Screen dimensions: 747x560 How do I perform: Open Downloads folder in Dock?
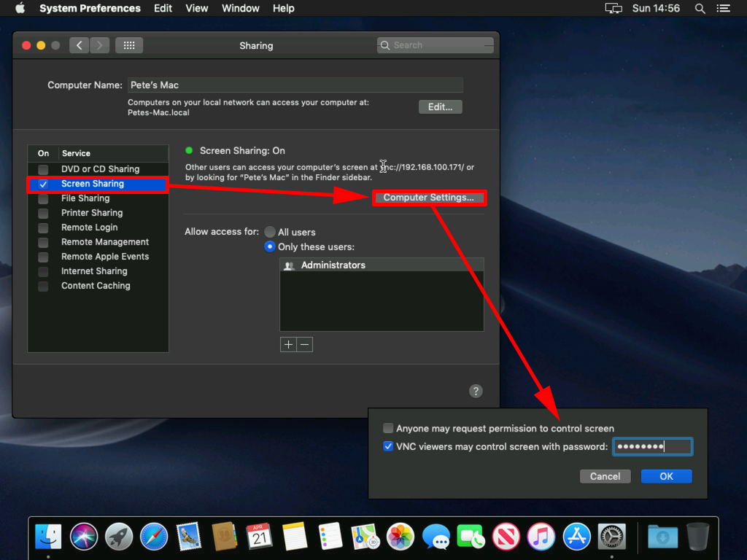[662, 536]
